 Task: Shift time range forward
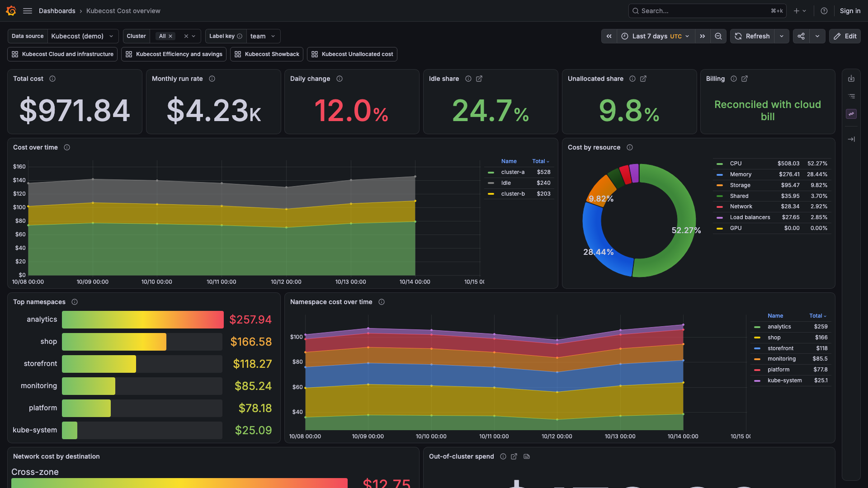703,36
